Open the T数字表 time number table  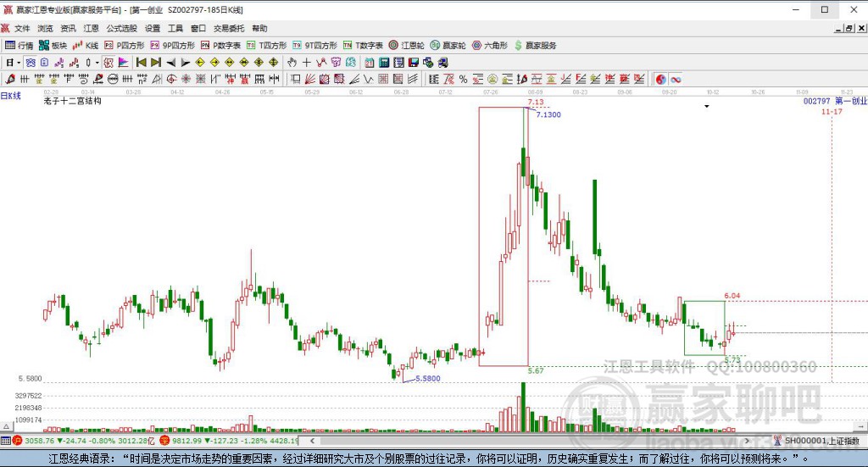(x=363, y=46)
